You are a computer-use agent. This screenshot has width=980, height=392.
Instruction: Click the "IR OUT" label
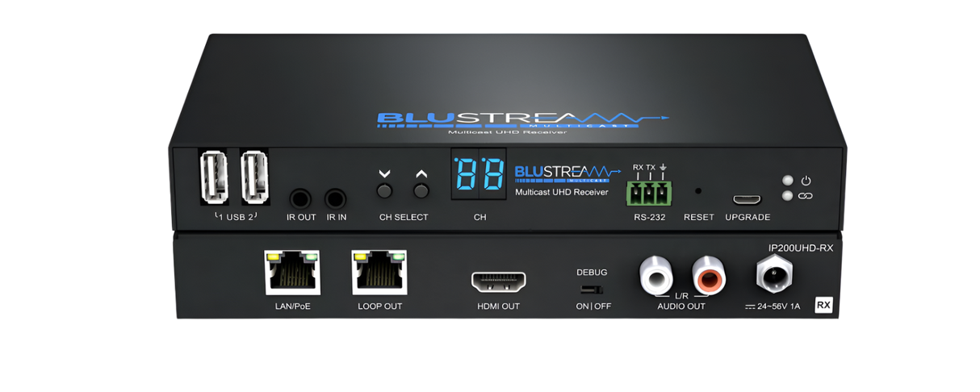tap(301, 218)
